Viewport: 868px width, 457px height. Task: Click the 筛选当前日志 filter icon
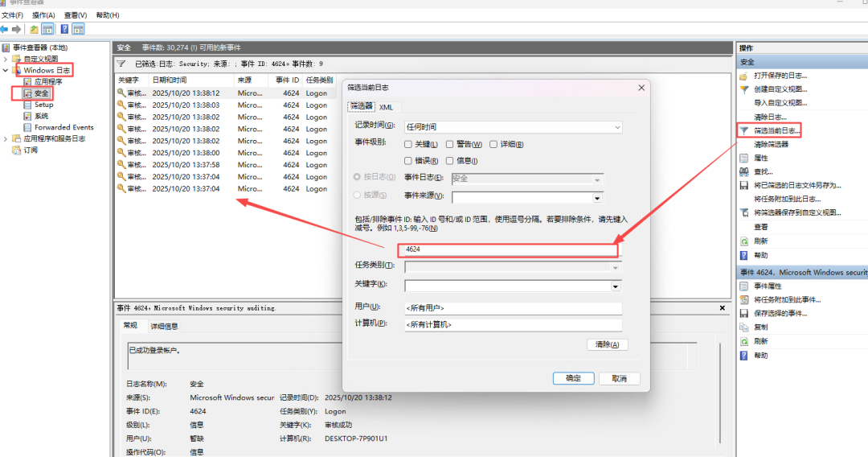[744, 130]
